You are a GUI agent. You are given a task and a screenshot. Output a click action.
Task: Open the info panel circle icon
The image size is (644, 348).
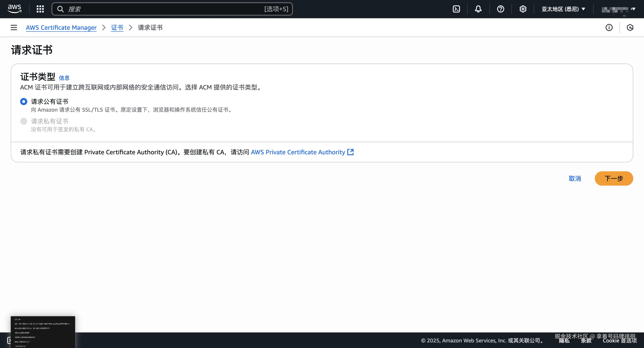coord(609,28)
